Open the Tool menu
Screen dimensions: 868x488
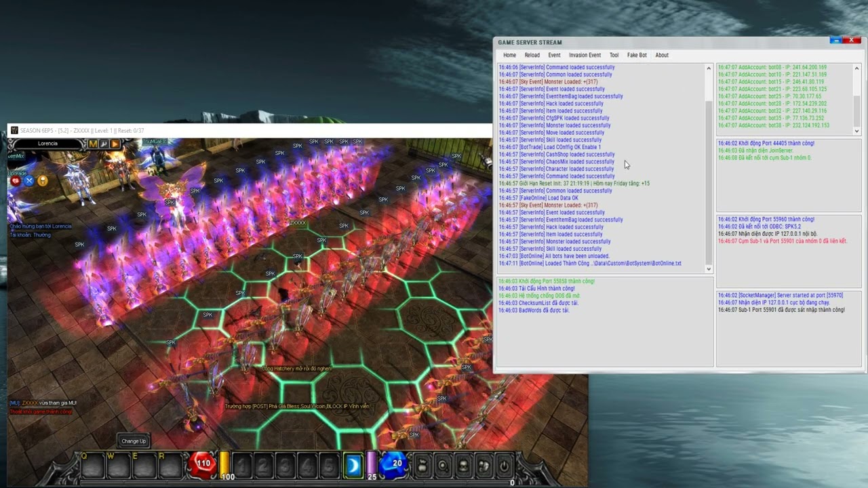[x=614, y=56]
